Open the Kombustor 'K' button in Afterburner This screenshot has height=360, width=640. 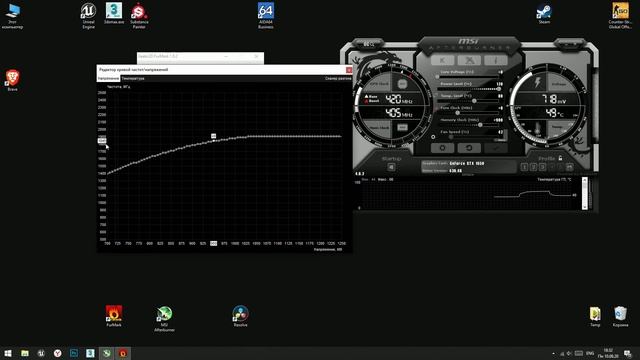(x=442, y=60)
